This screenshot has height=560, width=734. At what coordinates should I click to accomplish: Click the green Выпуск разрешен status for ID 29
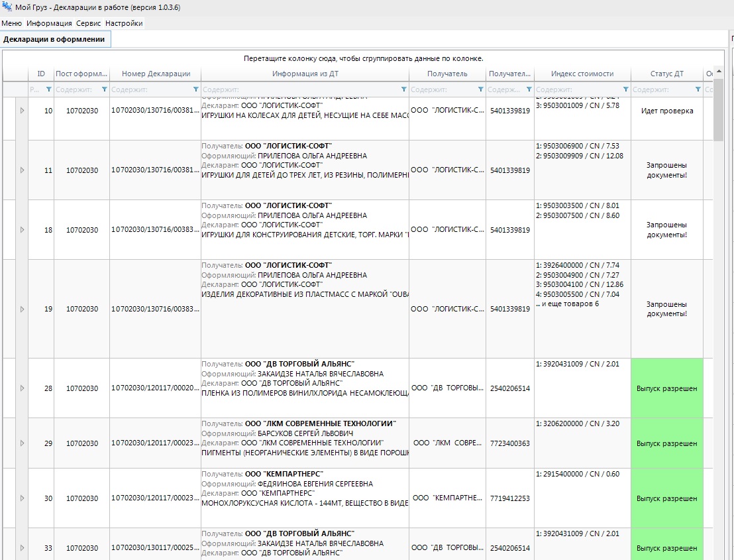tap(666, 443)
